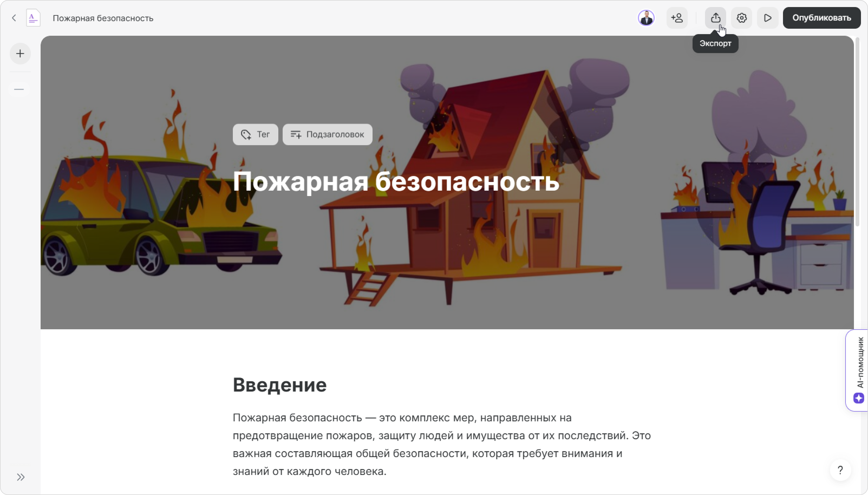
Task: Click the paragraph starting 'Пожарная безопасность — это комплекс'
Action: tap(442, 444)
